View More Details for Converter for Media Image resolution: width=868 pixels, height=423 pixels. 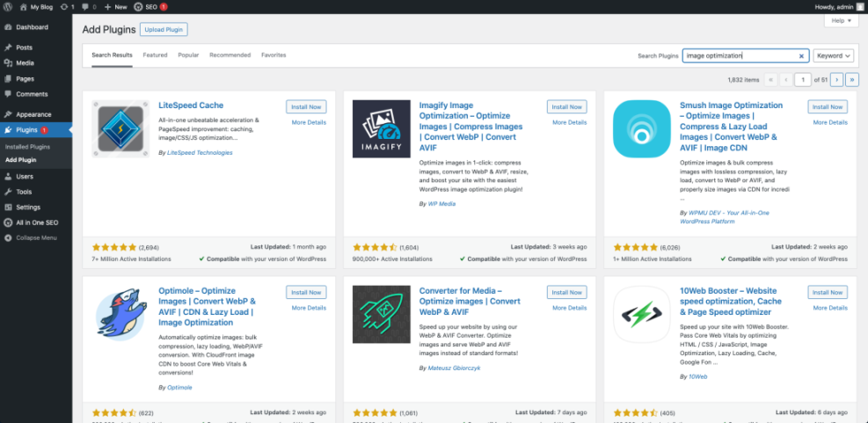[x=570, y=308]
